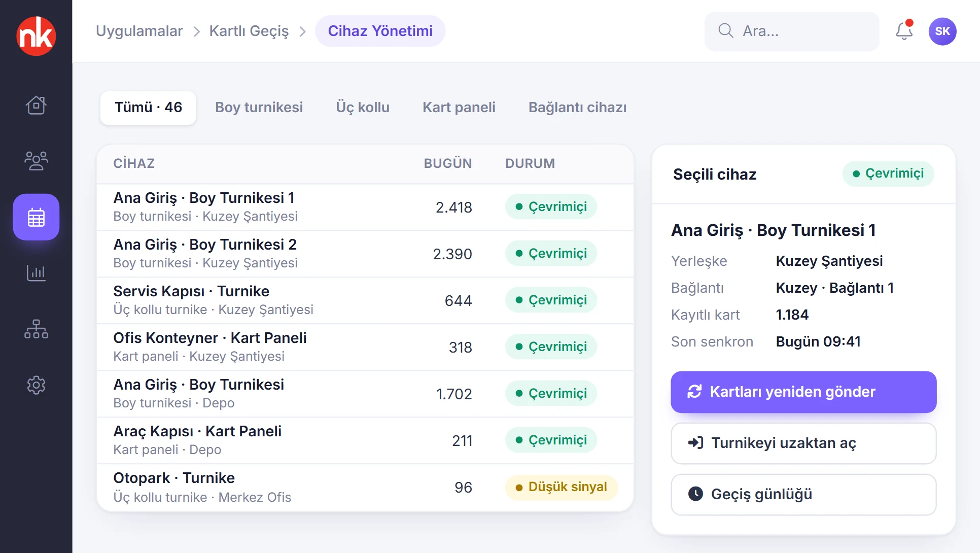Click the notification bell icon
This screenshot has height=553, width=980.
(904, 31)
